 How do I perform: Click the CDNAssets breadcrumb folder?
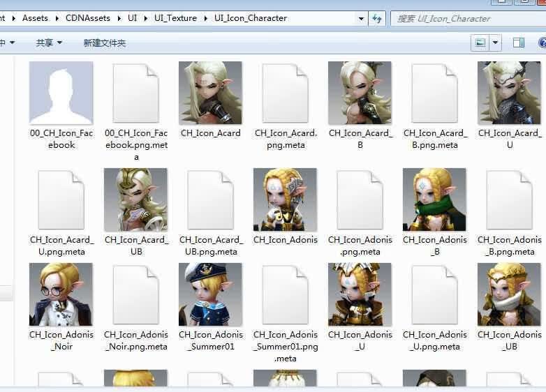(x=88, y=18)
